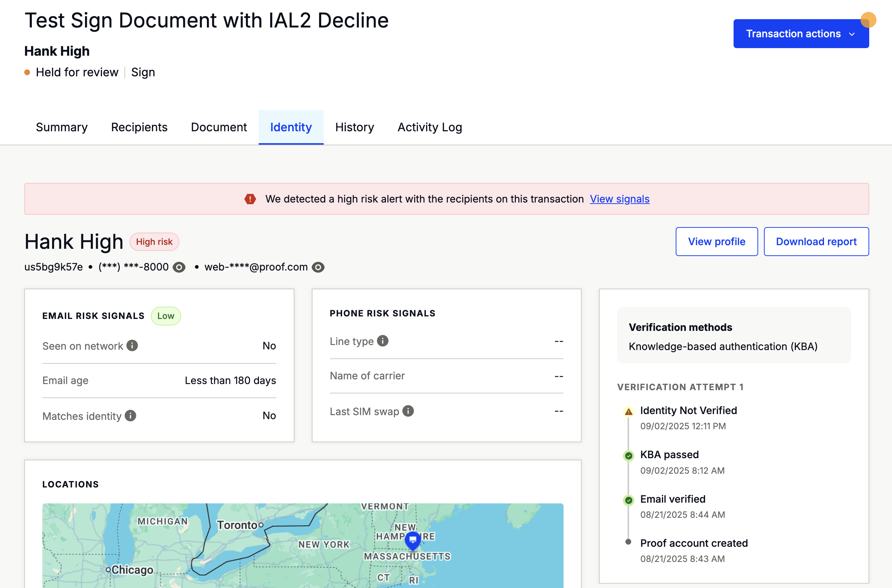Click the us5bg9k57e identifier

point(54,267)
